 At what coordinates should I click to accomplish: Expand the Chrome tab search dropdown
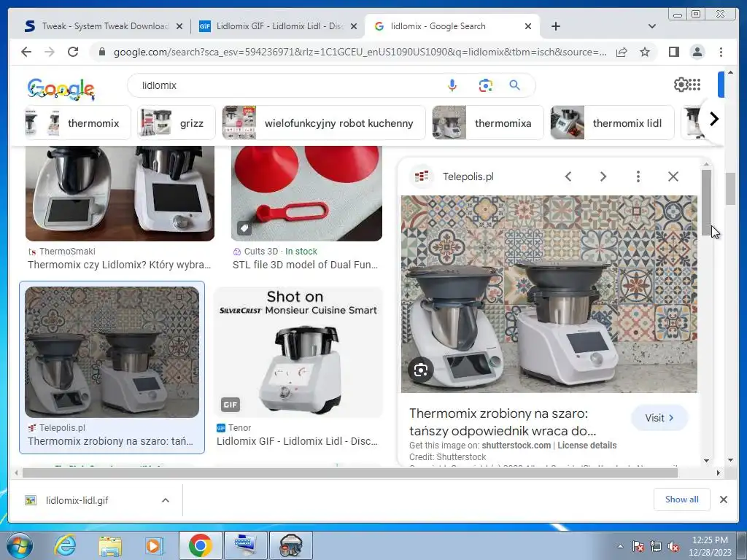coord(651,26)
